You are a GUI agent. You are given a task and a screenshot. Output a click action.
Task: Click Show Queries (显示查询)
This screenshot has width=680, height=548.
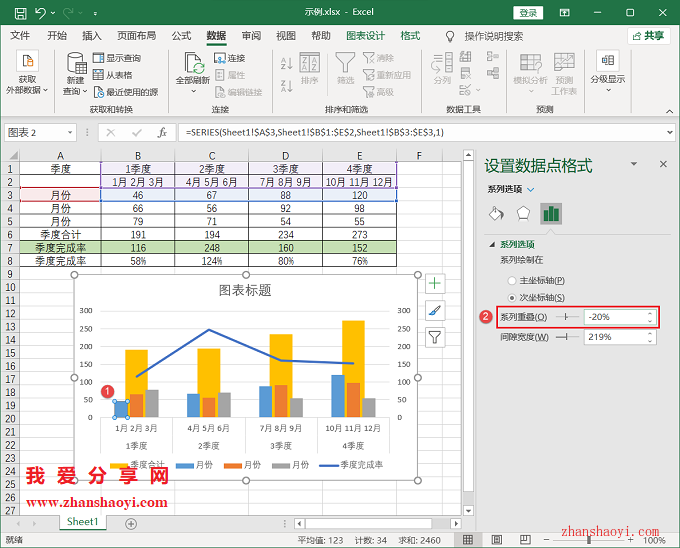(117, 58)
